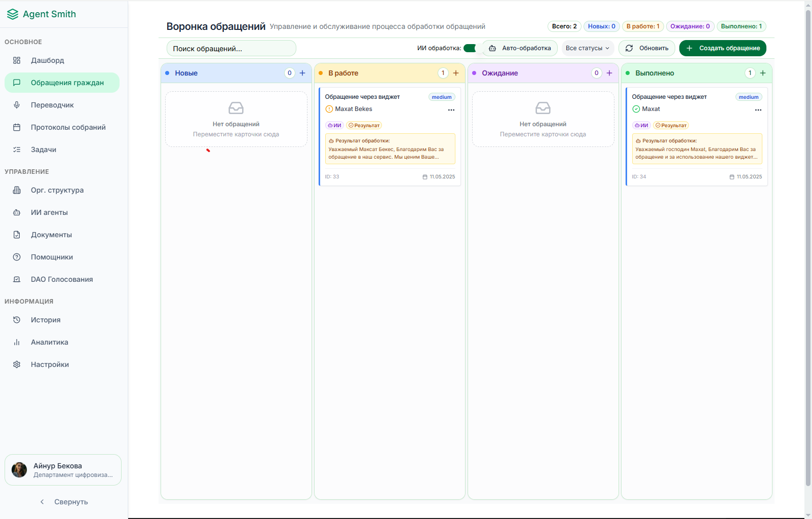Image resolution: width=812 pixels, height=519 pixels.
Task: Click the Создать обращение button
Action: click(x=722, y=48)
